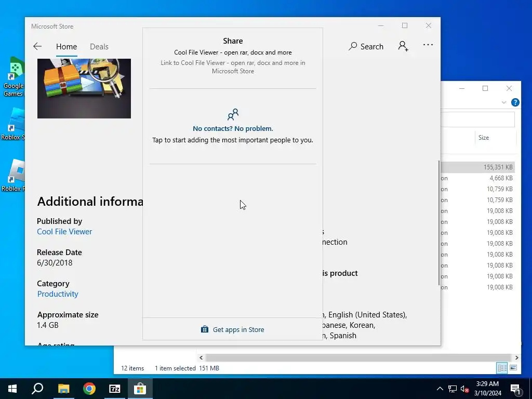532x399 pixels.
Task: Click the muted volume icon in tray
Action: pos(464,389)
